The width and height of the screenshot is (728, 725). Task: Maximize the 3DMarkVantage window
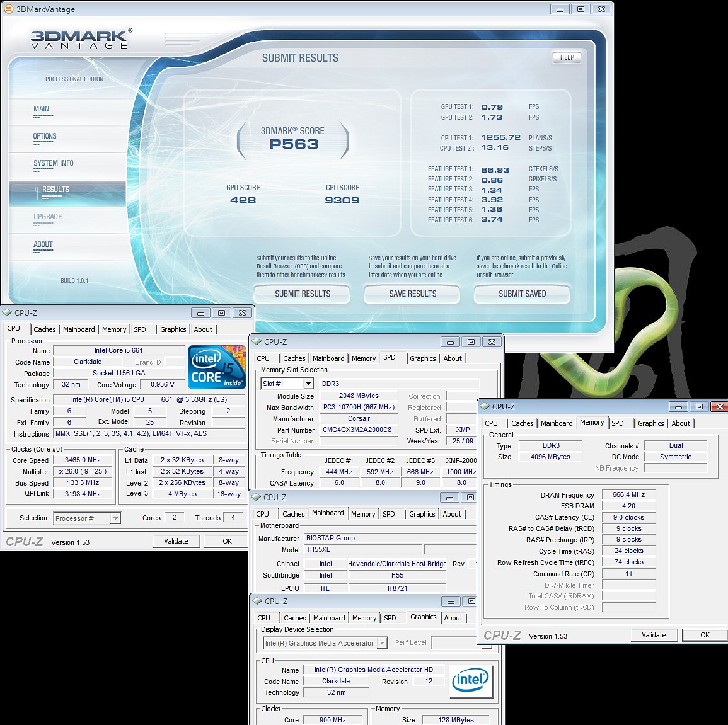pyautogui.click(x=581, y=9)
